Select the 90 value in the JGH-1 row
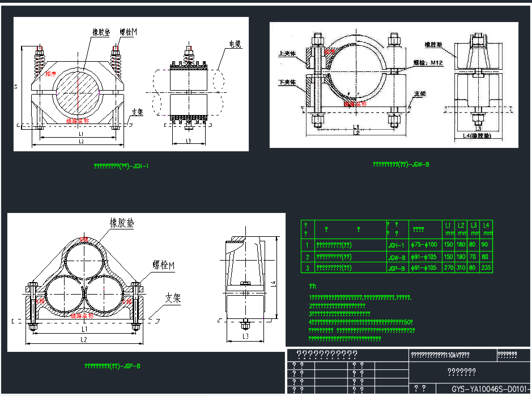This screenshot has height=396, width=532. click(x=484, y=244)
